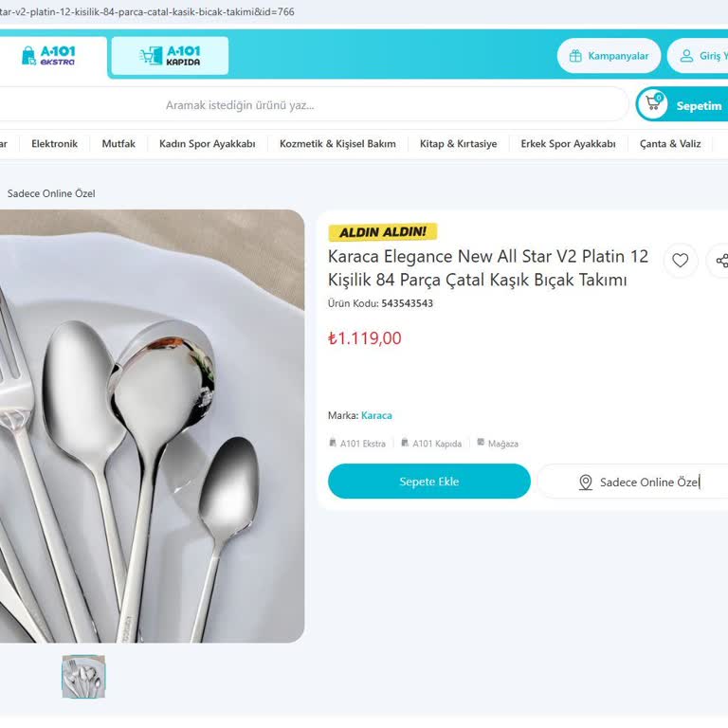The height and width of the screenshot is (728, 728).
Task: Open Kampanyalar gift button
Action: coord(609,56)
